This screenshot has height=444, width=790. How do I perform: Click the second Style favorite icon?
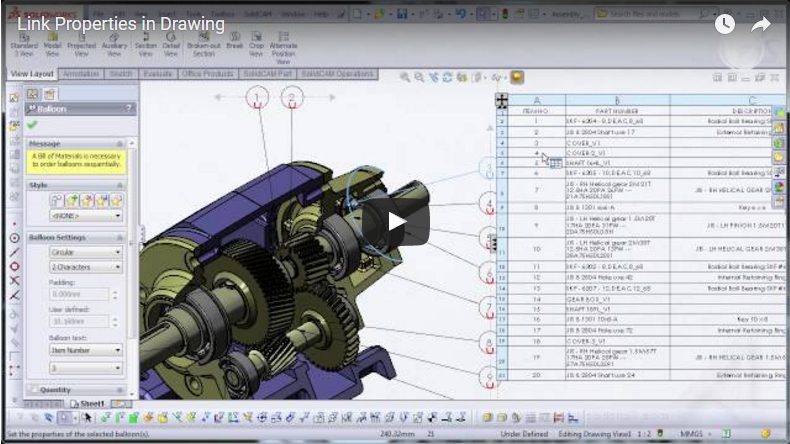(x=72, y=201)
